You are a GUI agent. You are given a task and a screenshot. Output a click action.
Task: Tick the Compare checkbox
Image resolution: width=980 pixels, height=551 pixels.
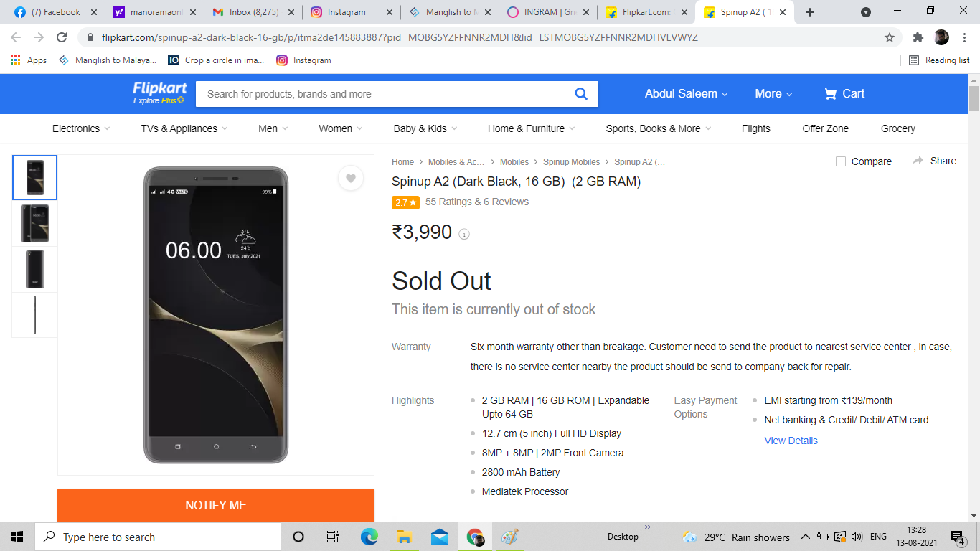[841, 161]
